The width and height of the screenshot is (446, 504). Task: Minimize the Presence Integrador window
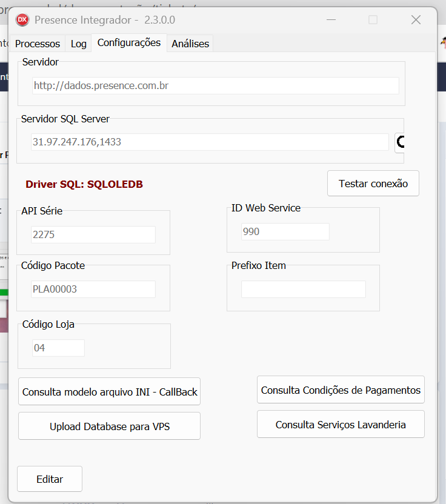(331, 19)
